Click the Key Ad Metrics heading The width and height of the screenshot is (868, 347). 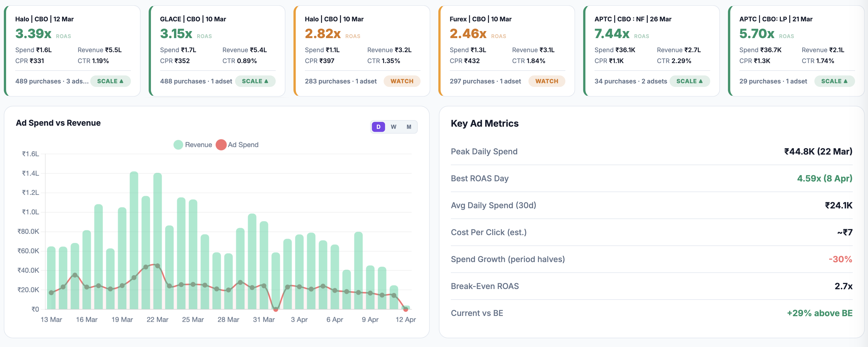[485, 124]
